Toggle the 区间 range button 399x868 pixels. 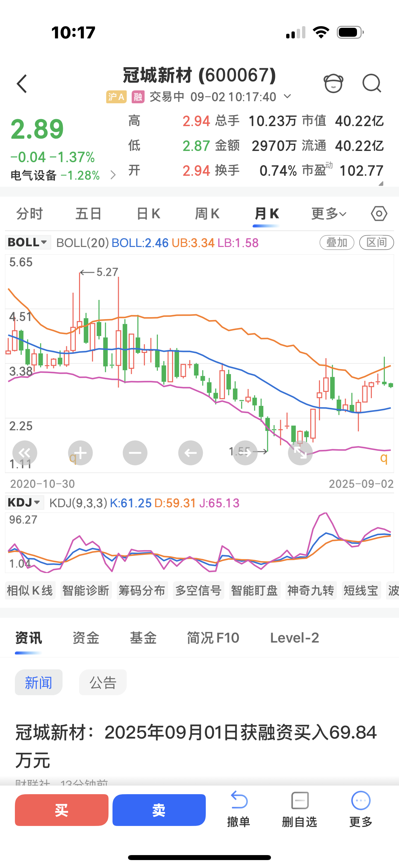[x=377, y=242]
